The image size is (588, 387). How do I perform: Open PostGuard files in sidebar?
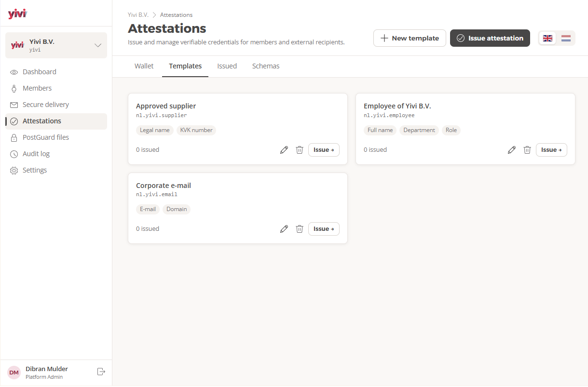coord(56,137)
